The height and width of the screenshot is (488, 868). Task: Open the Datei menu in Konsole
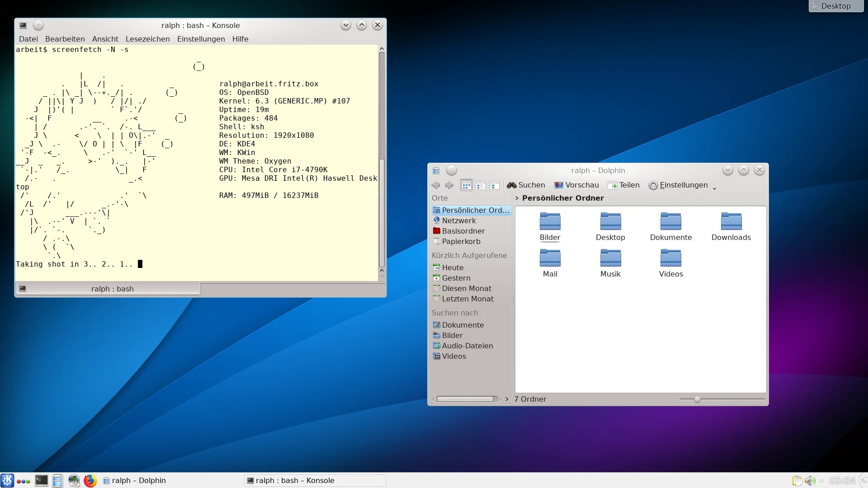click(28, 39)
